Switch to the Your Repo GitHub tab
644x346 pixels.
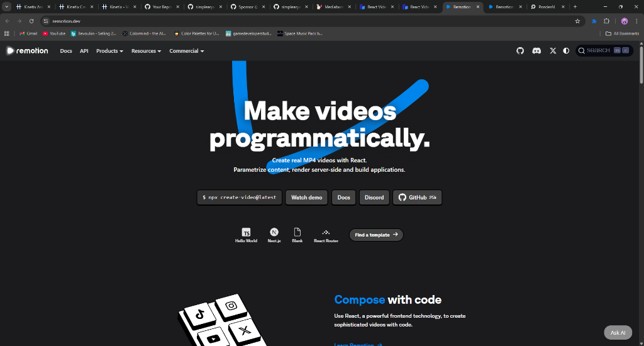[162, 6]
